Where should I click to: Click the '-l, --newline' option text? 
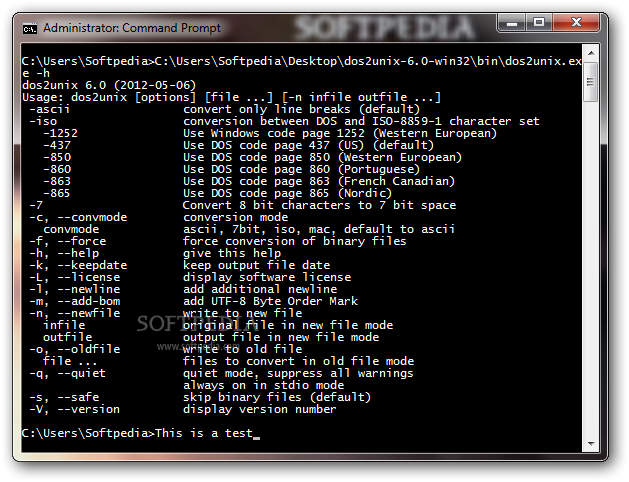pyautogui.click(x=75, y=289)
